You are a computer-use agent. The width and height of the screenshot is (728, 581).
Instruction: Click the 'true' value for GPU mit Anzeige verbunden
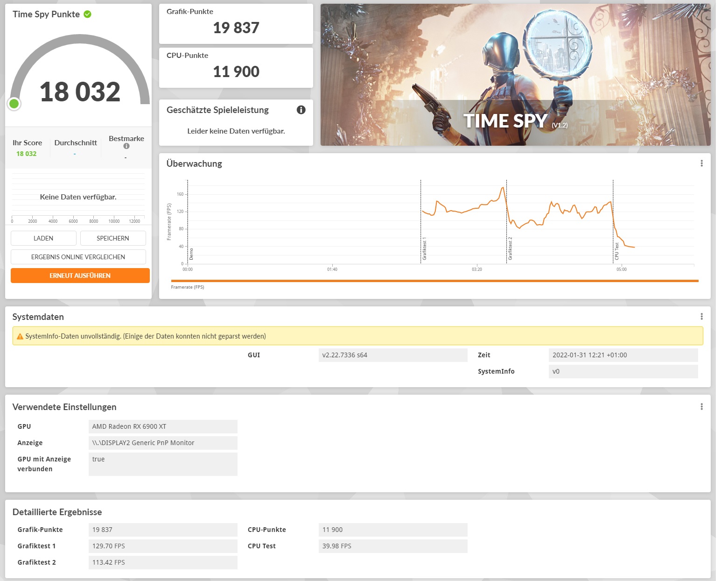tap(163, 464)
